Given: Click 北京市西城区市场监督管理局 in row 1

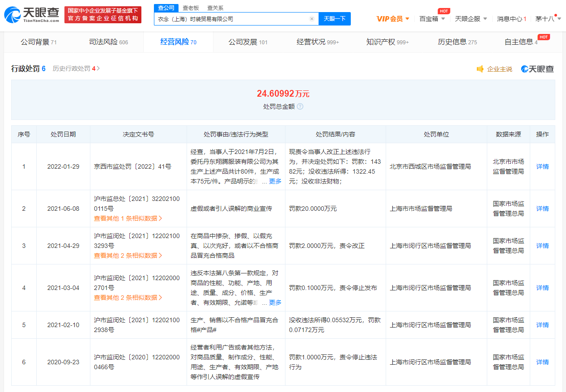Looking at the screenshot, I should coord(430,166).
